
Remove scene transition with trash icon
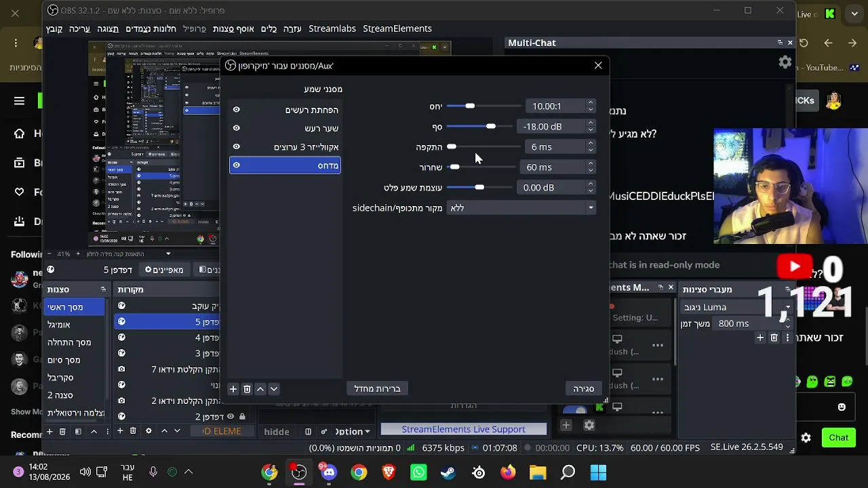(774, 338)
